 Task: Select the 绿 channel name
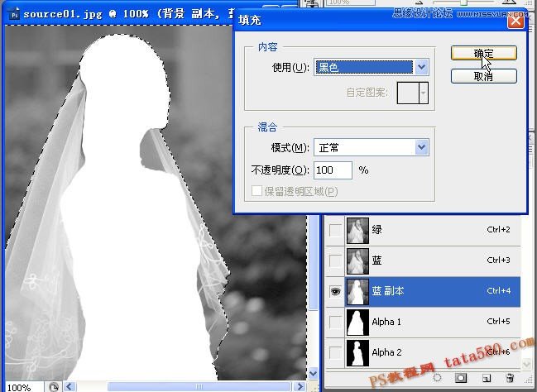click(x=376, y=230)
